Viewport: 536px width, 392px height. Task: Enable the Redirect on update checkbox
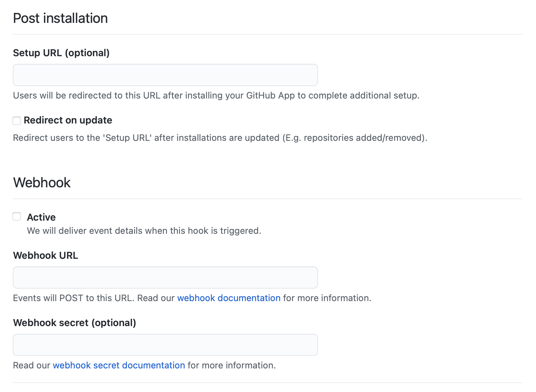click(17, 120)
